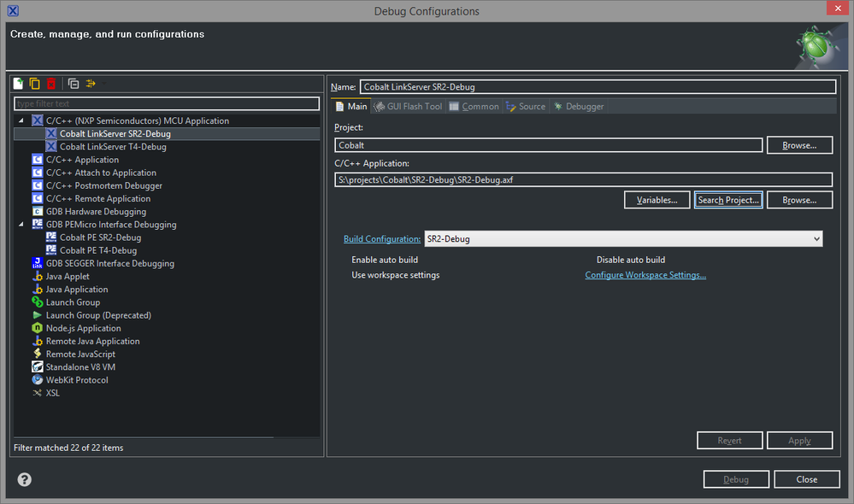
Task: Click the Close button at bottom right
Action: click(x=807, y=479)
